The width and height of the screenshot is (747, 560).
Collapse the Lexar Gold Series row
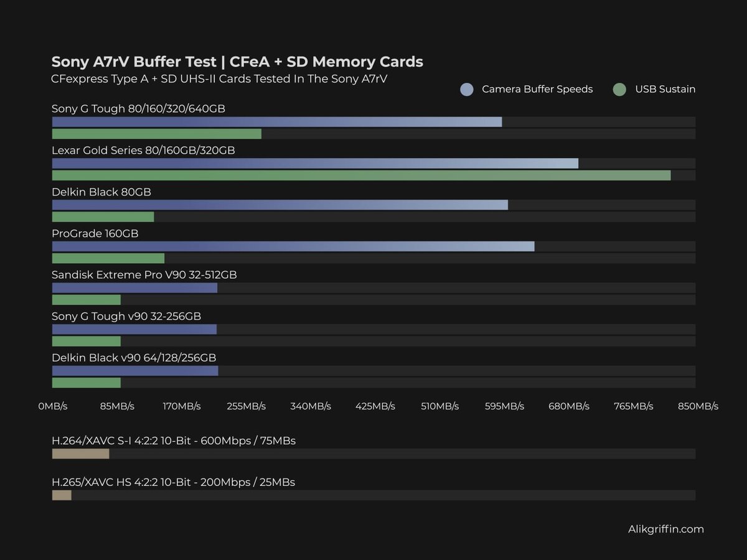click(143, 150)
